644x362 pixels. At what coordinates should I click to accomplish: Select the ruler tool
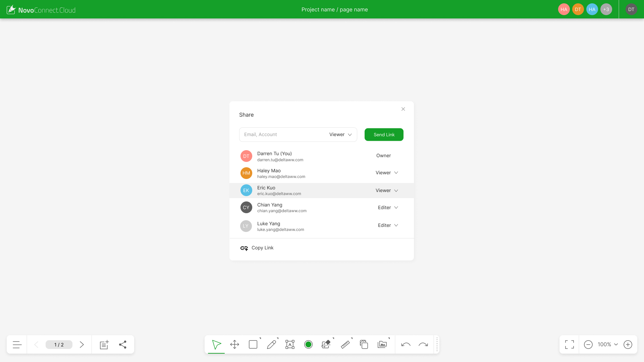345,344
